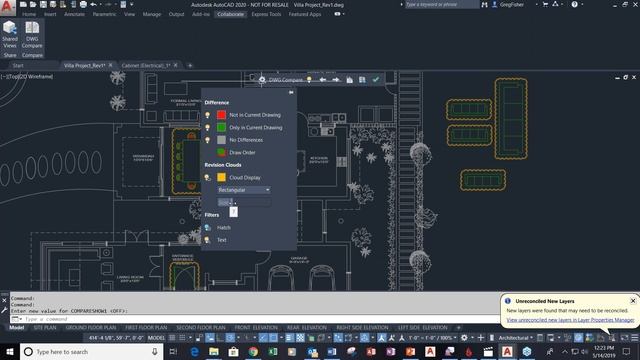Open the DWG Compare settings gear
Image resolution: width=640 pixels, height=360 pixels.
click(x=262, y=80)
